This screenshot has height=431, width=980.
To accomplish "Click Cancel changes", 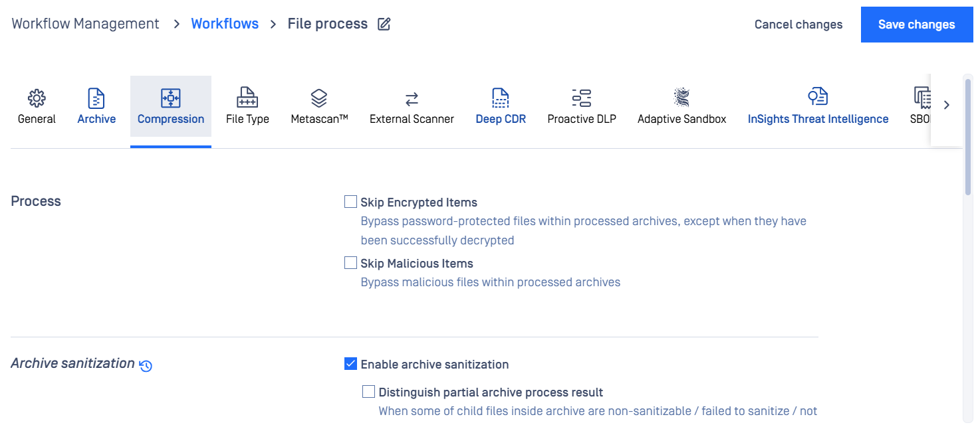I will point(798,25).
